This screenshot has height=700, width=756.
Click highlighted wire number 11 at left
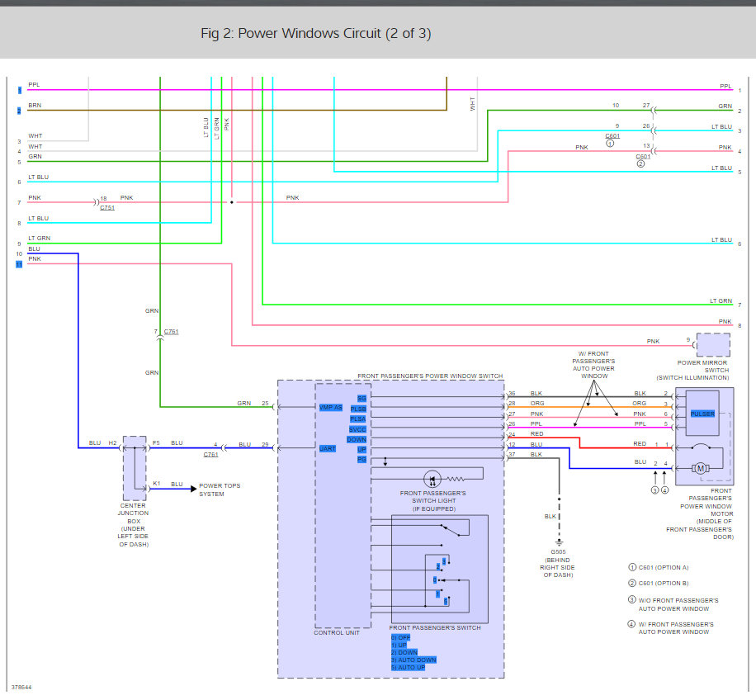click(x=19, y=264)
